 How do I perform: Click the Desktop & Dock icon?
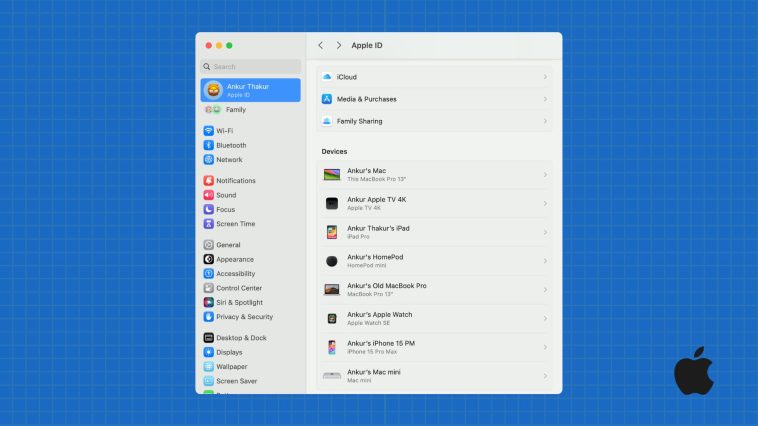click(x=208, y=338)
